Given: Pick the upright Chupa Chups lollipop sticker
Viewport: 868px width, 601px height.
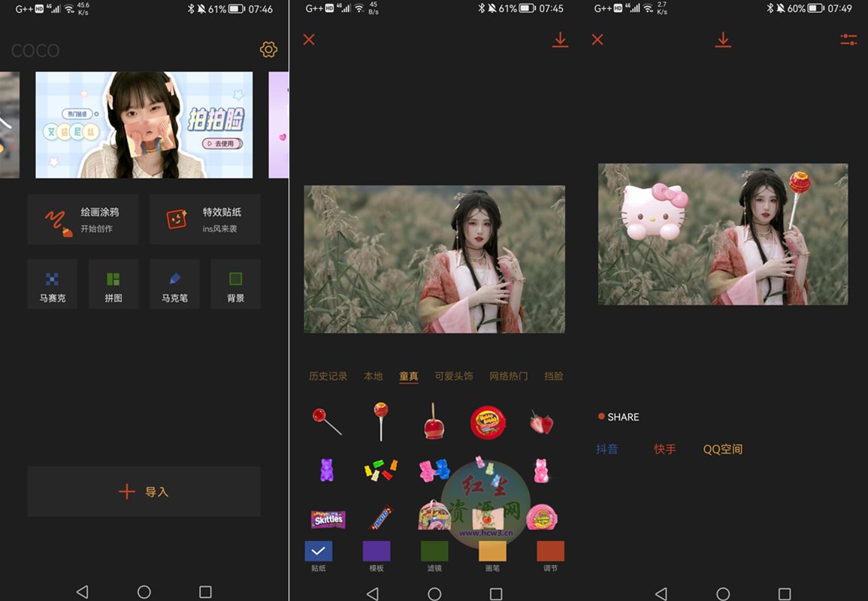Looking at the screenshot, I should pos(381,421).
